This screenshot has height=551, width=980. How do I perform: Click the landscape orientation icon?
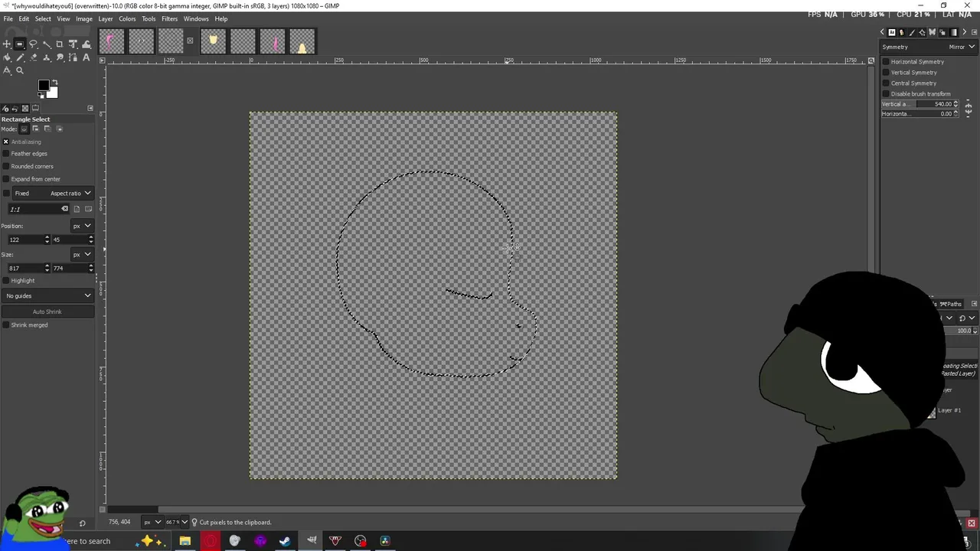88,209
